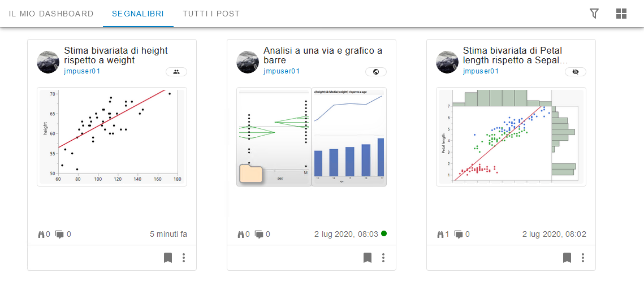644x299 pixels.
Task: Expand more options on Petal length post
Action: (583, 258)
